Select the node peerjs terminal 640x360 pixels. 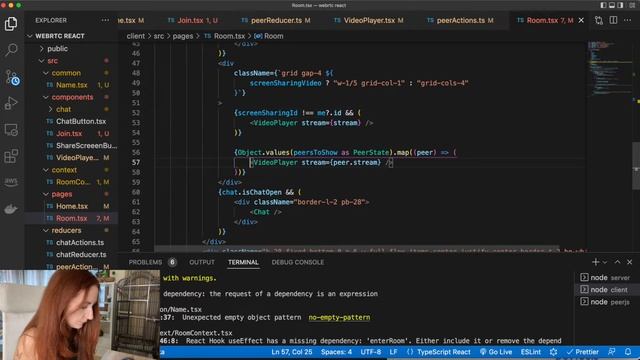coord(606,302)
